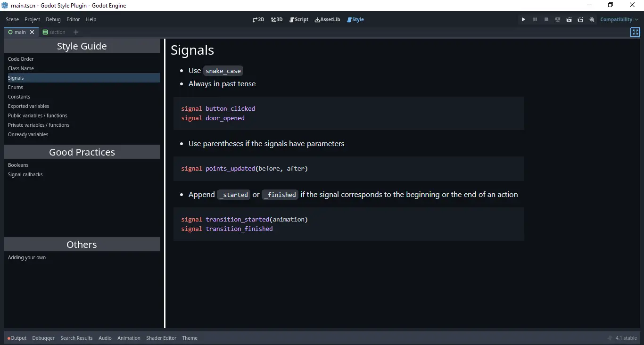Click the Others section header
644x345 pixels.
tap(82, 244)
